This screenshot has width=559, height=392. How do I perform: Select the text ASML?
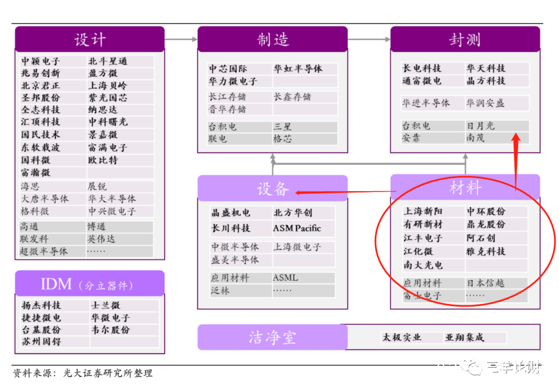click(x=286, y=277)
